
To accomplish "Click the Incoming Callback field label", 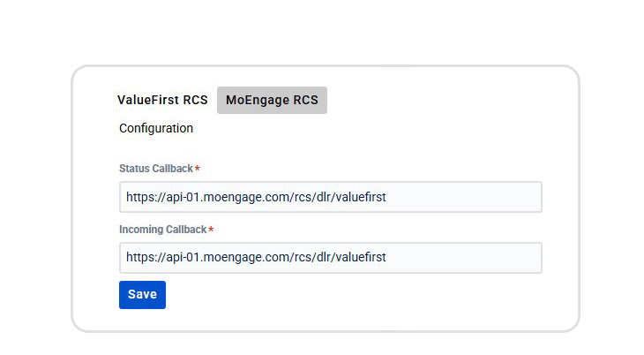I will (x=162, y=230).
